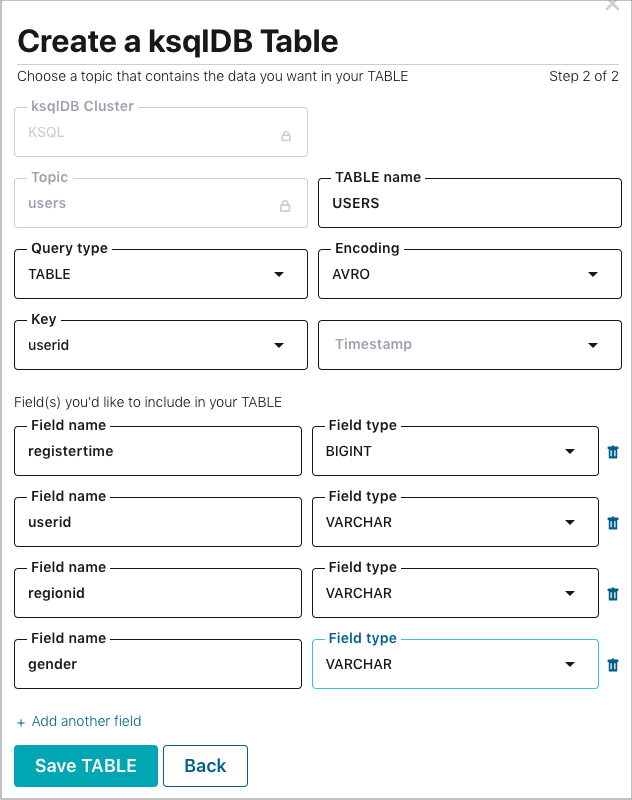Click the lock icon in the ksqlDB Cluster field
Viewport: 632px width, 800px height.
click(x=286, y=132)
